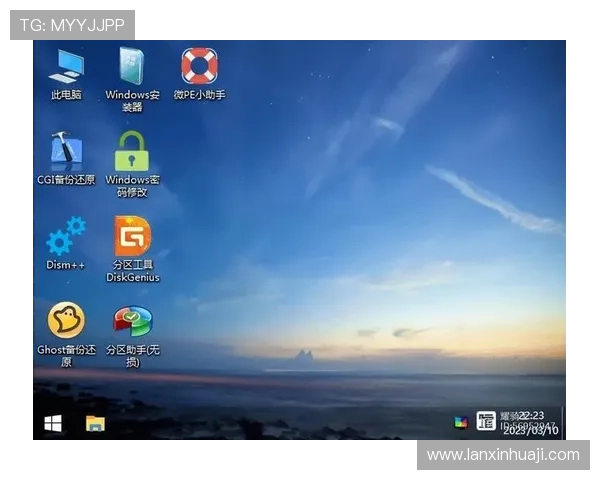Image resolution: width=600 pixels, height=480 pixels.
Task: Click the www.lanxinhuaji.com watermark text
Action: tap(503, 455)
